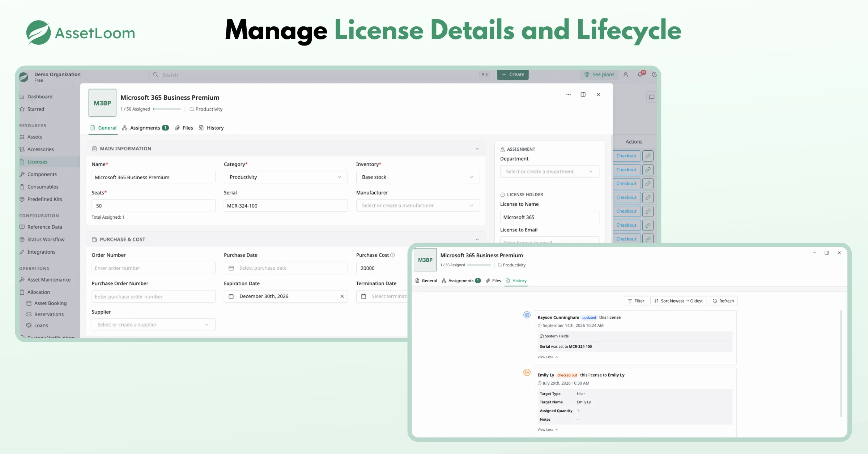Open Asset Booking in the sidebar
868x454 pixels.
47,303
